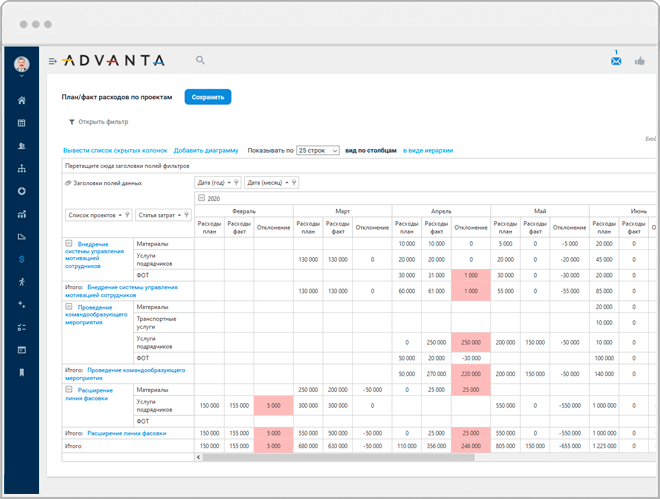
Task: Click the thumbs up icon
Action: [640, 61]
